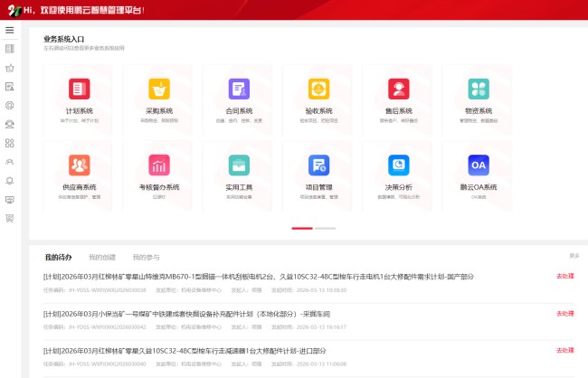Open the 供应商系统 icon

point(79,165)
